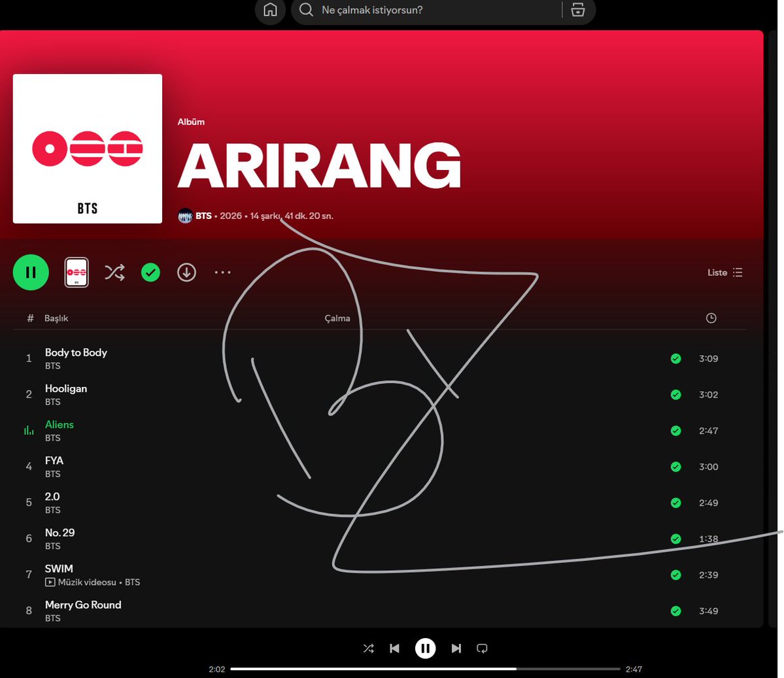Seek on the playback progress bar
The image size is (784, 678).
click(x=426, y=669)
